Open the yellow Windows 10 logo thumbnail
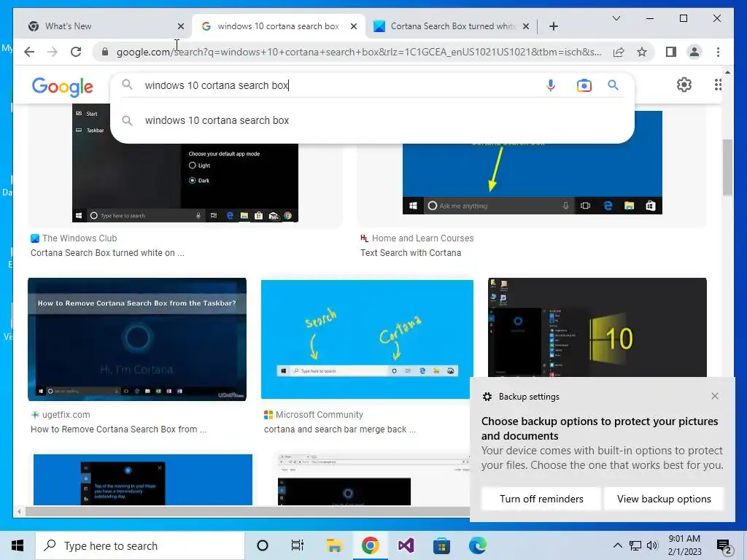This screenshot has height=560, width=747. click(x=597, y=327)
